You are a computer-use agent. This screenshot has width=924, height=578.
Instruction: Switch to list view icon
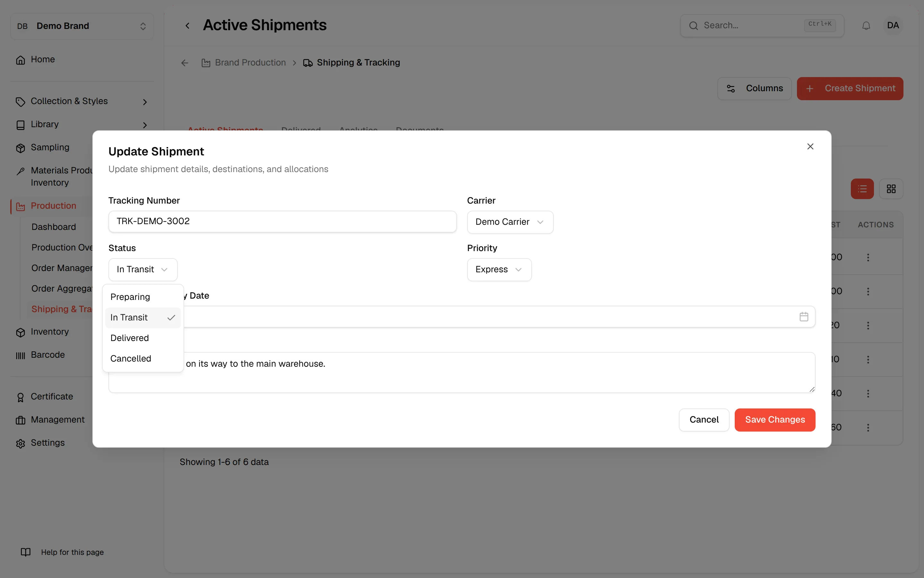862,189
